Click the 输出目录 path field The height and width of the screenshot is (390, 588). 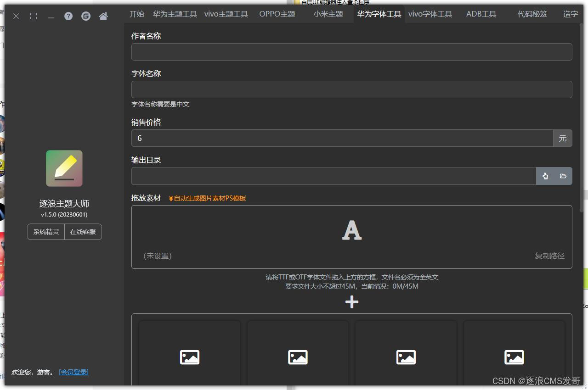pyautogui.click(x=334, y=176)
